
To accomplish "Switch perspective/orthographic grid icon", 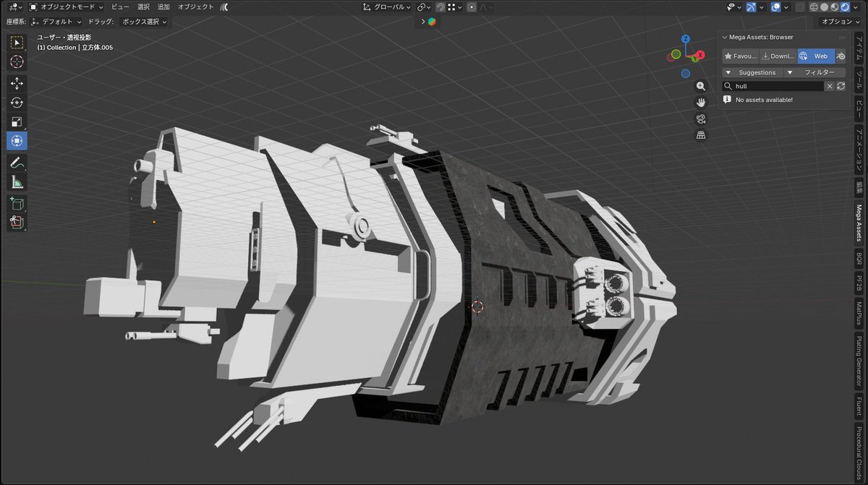I will click(x=701, y=135).
